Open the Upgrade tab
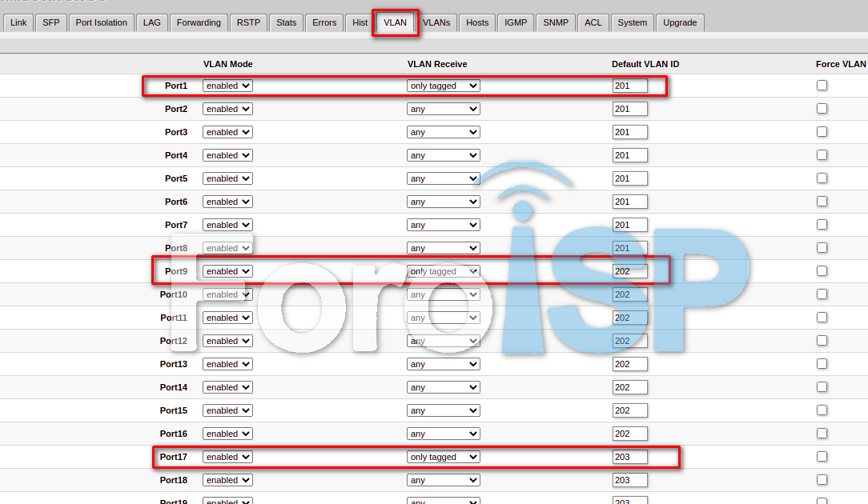The width and height of the screenshot is (868, 504). tap(680, 22)
